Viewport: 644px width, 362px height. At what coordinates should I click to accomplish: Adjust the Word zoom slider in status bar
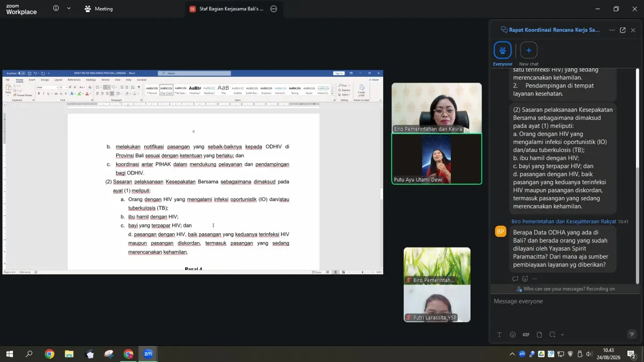coord(362,272)
